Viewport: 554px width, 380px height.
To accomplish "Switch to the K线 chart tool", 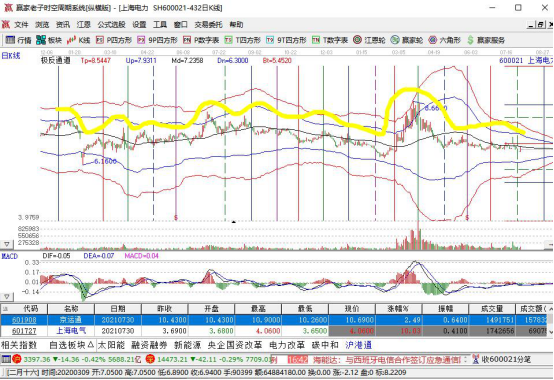I will [x=78, y=40].
